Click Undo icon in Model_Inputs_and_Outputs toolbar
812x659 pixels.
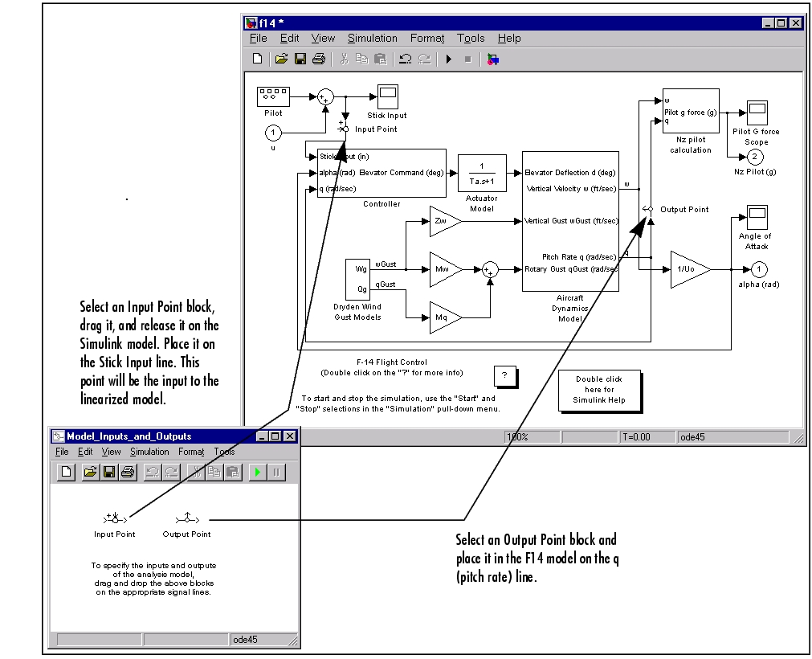pyautogui.click(x=153, y=472)
